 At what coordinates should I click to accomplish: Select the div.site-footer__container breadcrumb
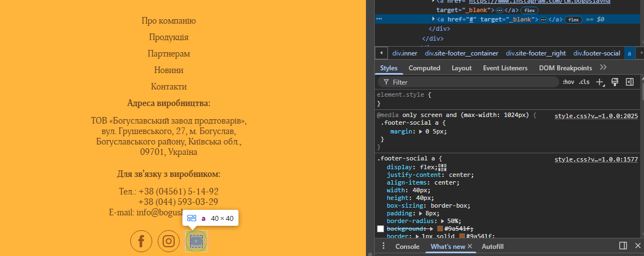tap(462, 53)
